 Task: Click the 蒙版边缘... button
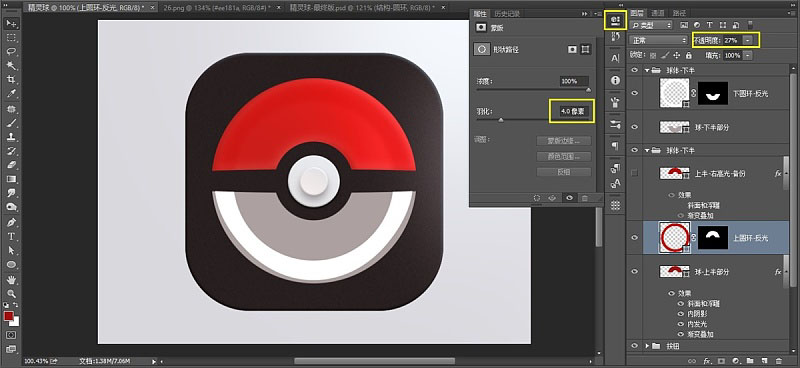564,141
